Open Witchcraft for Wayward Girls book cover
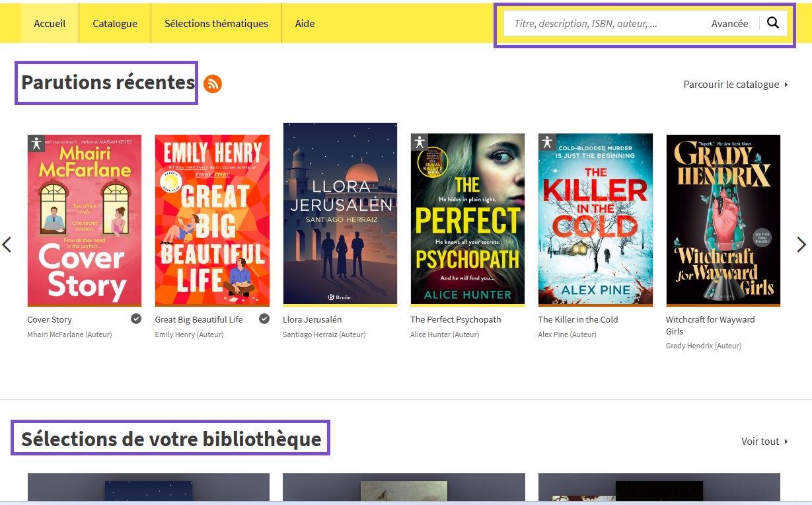Screen dimensions: 812x505 tap(723, 219)
